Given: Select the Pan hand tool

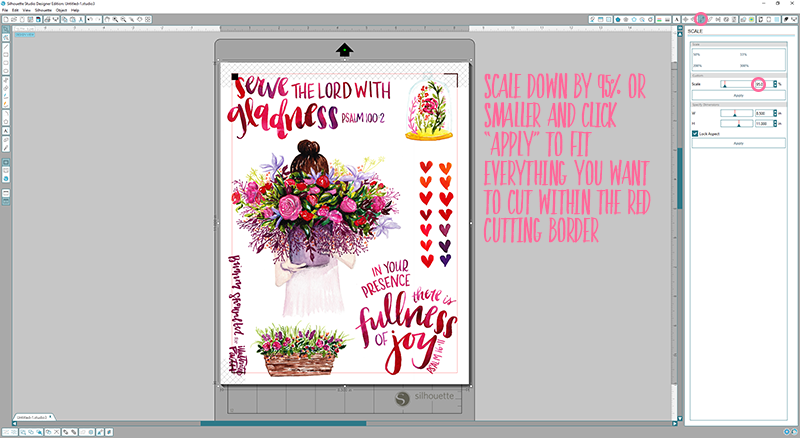Looking at the screenshot, I should pyautogui.click(x=107, y=19).
